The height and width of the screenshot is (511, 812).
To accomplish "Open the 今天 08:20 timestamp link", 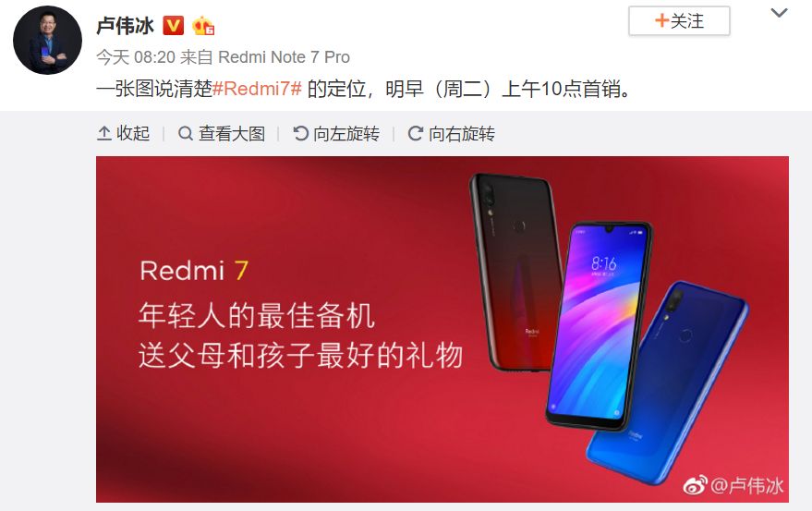I will [x=136, y=57].
